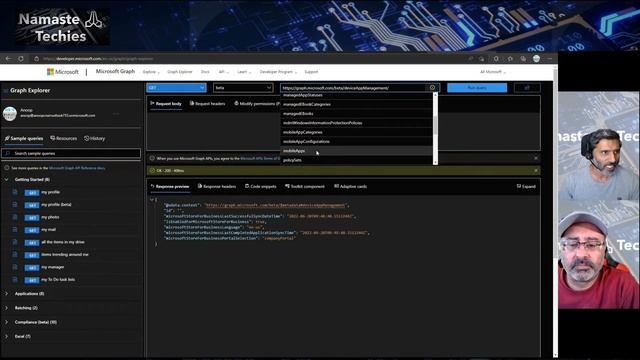Switch to the Sample queries tab
The width and height of the screenshot is (640, 360).
pos(24,139)
